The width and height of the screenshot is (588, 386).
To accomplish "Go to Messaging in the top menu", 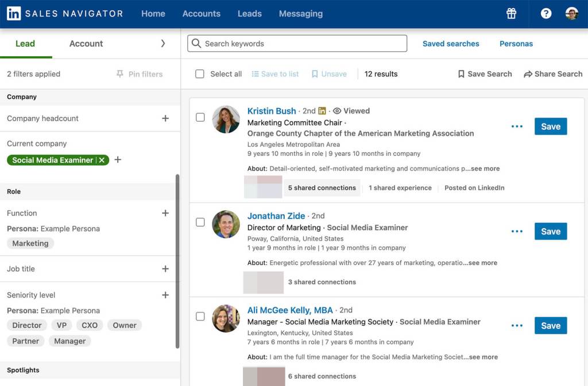I will click(x=300, y=14).
